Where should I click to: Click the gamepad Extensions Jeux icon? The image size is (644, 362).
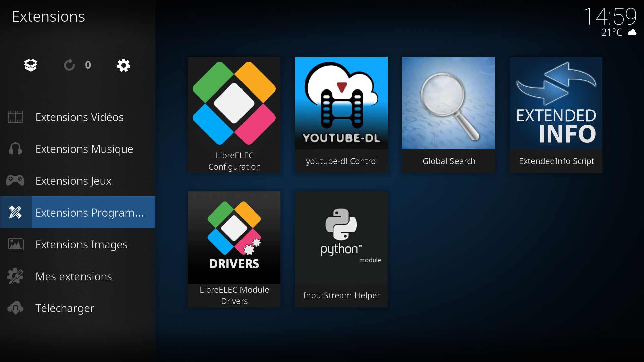(x=15, y=181)
